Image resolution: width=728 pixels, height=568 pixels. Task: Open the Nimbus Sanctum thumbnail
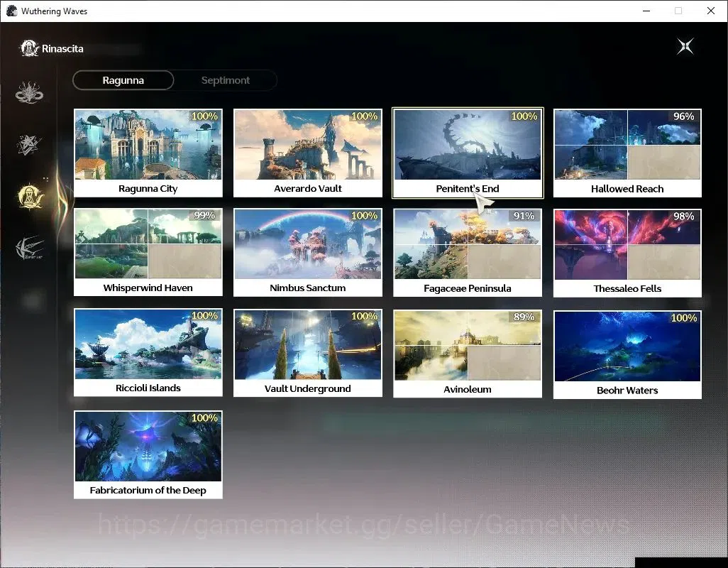pyautogui.click(x=308, y=244)
